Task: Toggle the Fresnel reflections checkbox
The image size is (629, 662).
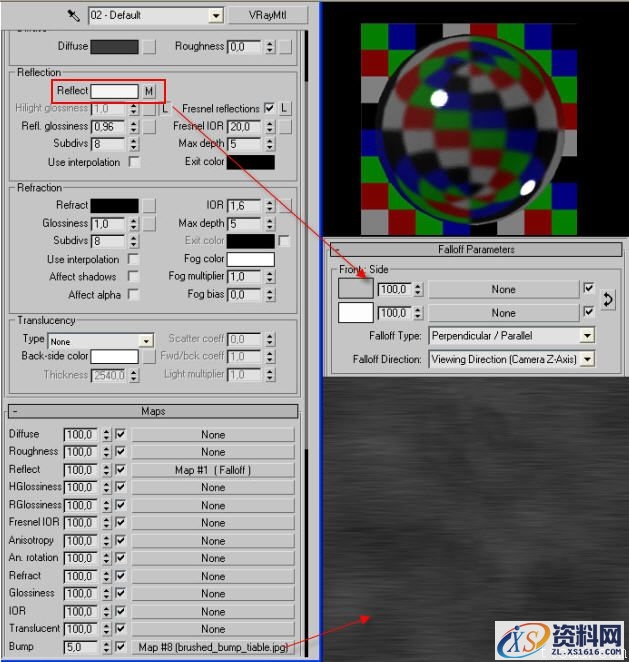Action: pos(269,108)
